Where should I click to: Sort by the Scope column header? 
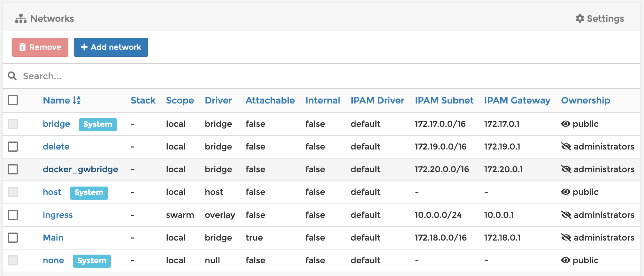[x=180, y=100]
